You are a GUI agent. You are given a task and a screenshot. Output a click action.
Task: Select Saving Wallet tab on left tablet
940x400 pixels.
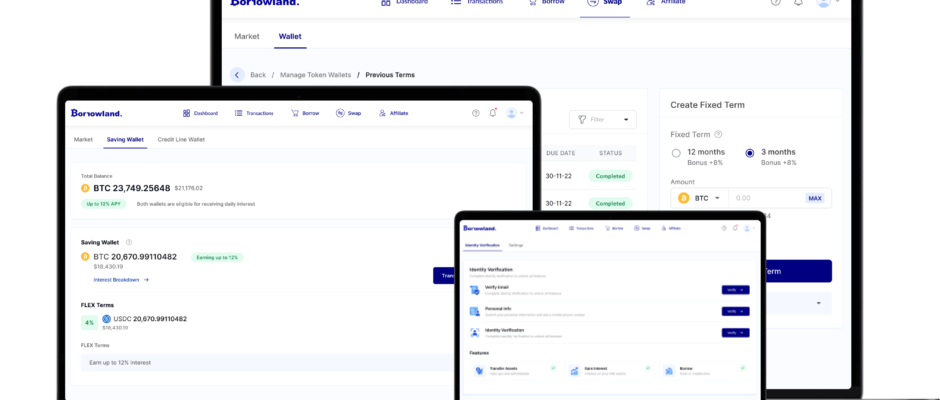125,139
